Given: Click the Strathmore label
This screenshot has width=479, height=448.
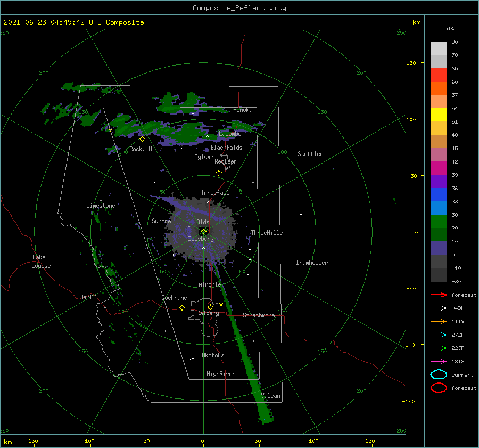Looking at the screenshot, I should [259, 315].
